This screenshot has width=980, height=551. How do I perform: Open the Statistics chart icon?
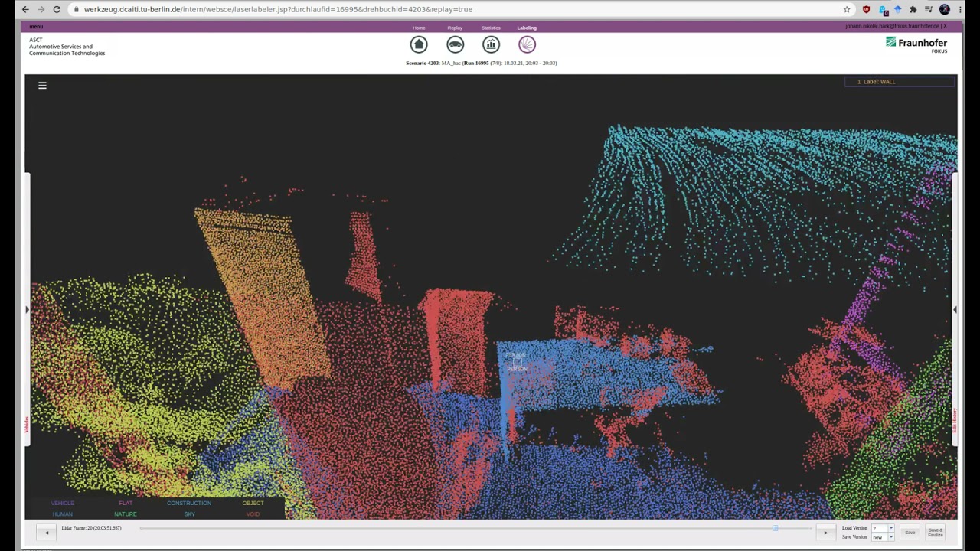(491, 44)
